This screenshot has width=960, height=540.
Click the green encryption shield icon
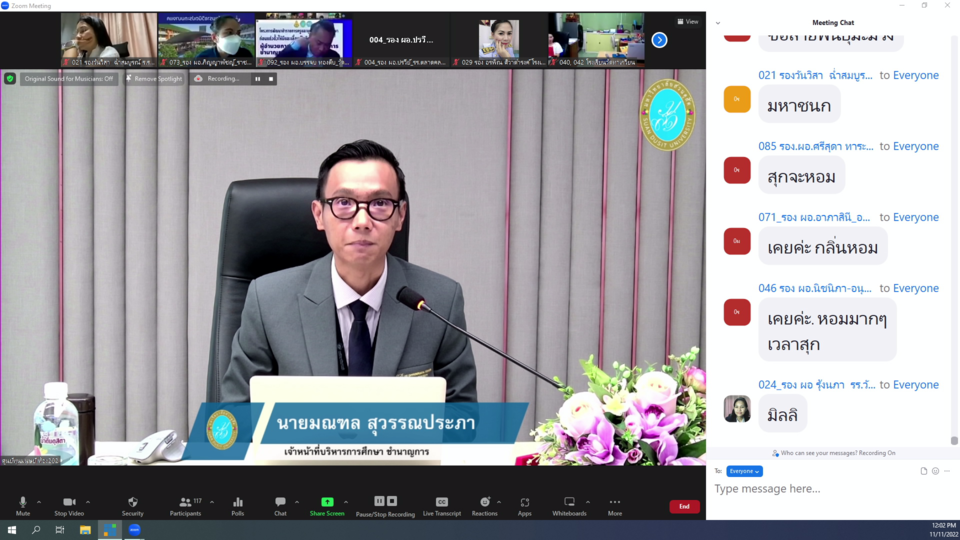(10, 78)
